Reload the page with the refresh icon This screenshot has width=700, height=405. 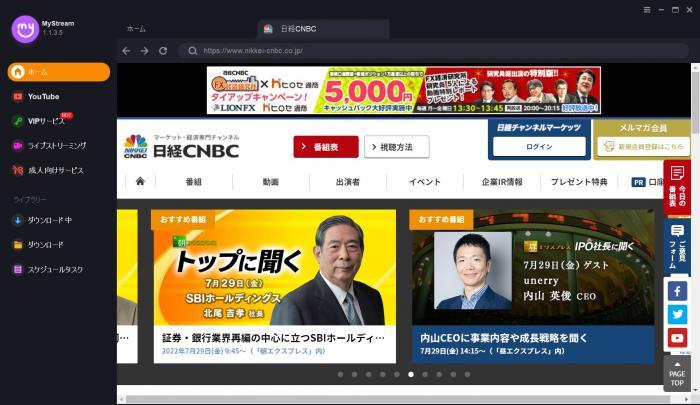coord(163,51)
